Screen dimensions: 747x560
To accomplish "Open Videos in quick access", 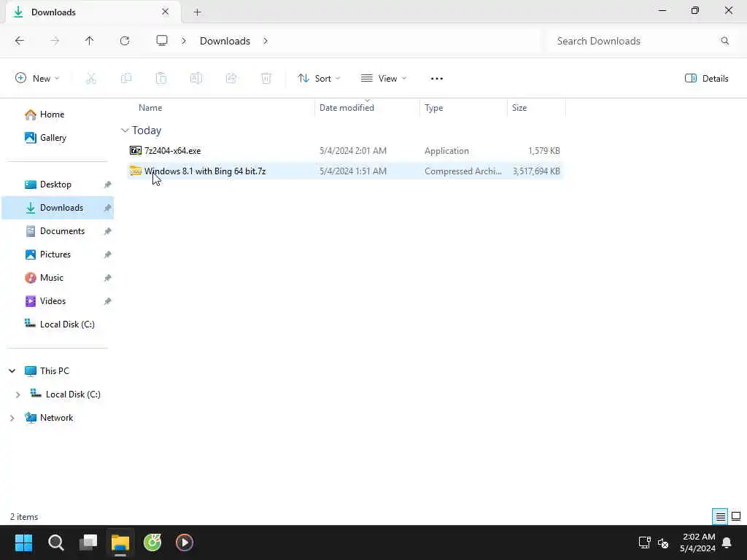I will (x=53, y=301).
